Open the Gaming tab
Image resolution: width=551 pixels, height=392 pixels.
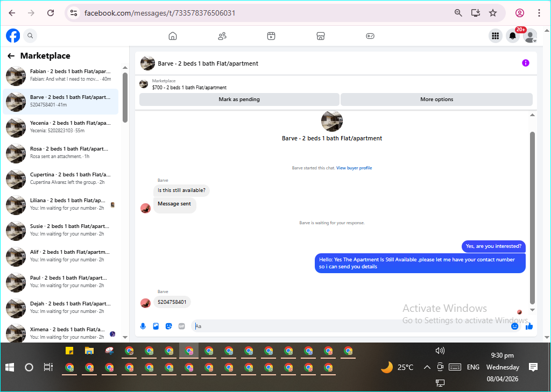[370, 36]
